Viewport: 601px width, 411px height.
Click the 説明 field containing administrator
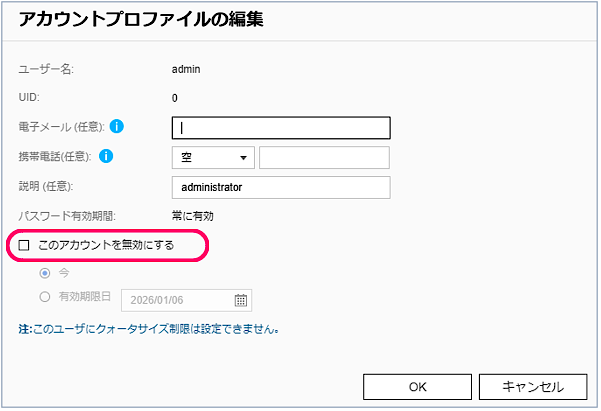tap(280, 187)
